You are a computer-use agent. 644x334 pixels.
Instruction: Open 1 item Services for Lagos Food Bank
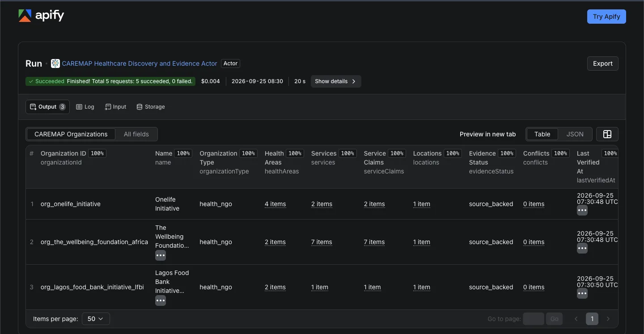320,287
